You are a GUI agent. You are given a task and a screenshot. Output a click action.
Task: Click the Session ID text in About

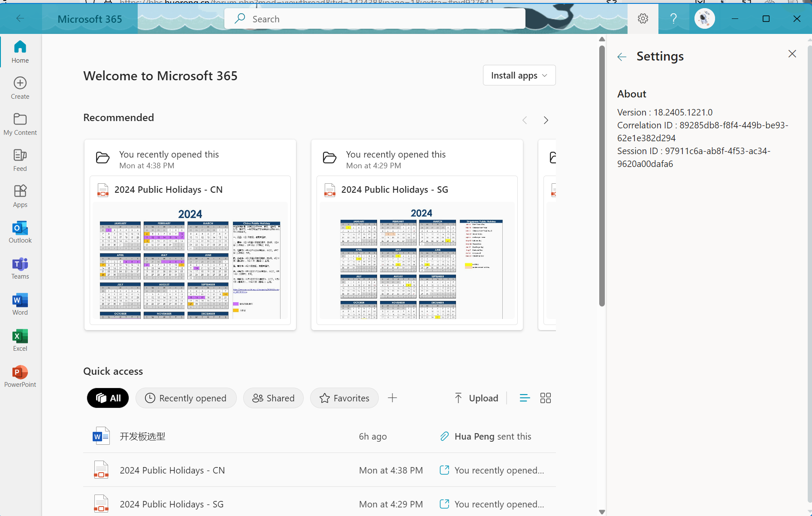point(694,157)
